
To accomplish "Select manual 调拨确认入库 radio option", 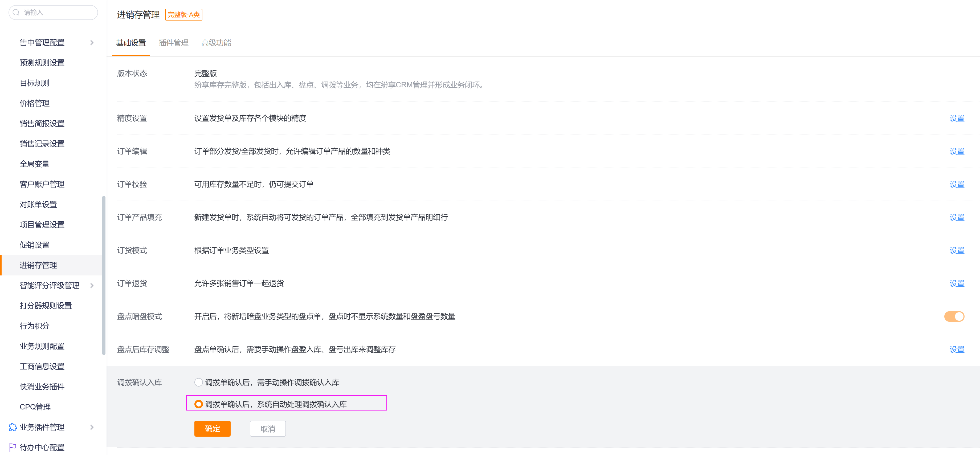I will pos(198,382).
